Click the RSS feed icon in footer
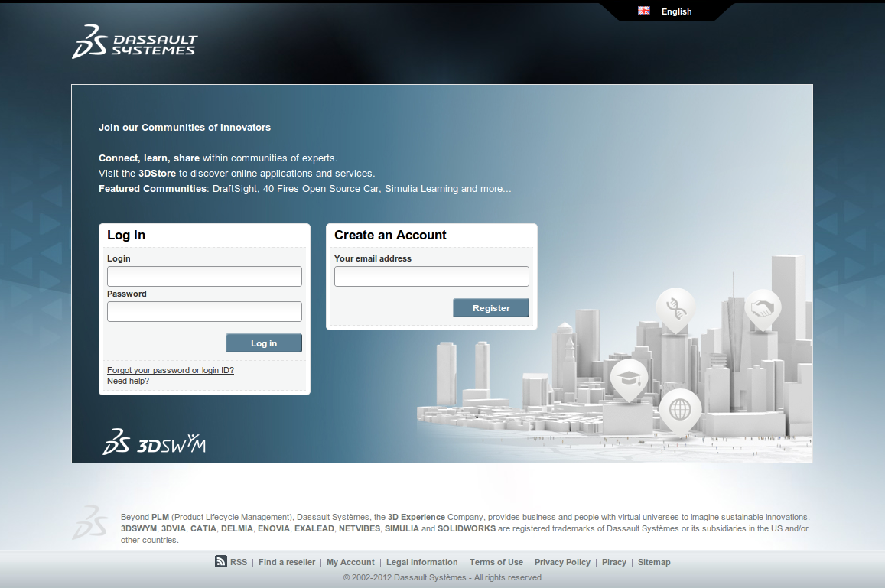This screenshot has height=588, width=885. (221, 561)
